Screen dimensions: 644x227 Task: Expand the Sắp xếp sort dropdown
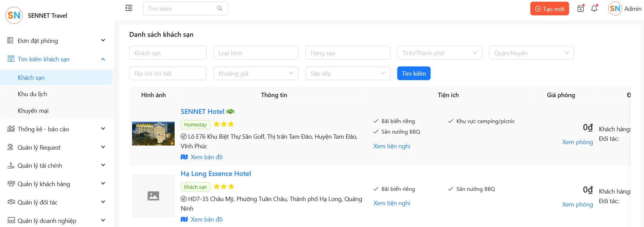pos(348,73)
